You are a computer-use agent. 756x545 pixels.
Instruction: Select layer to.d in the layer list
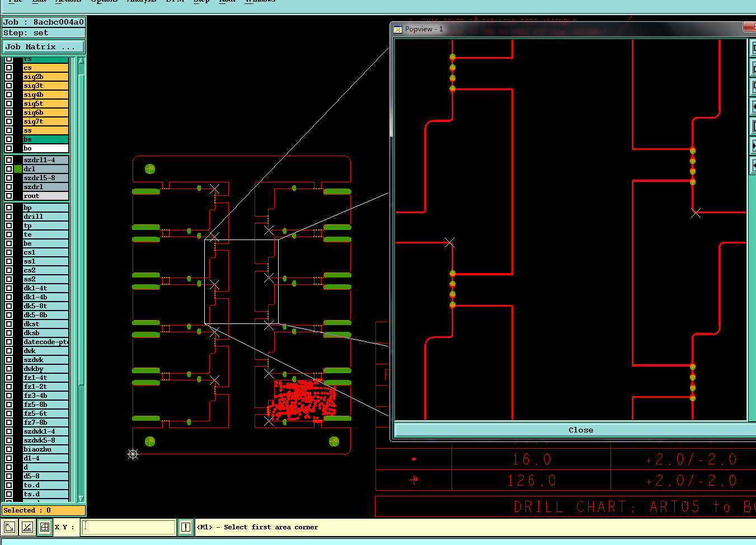tap(45, 485)
